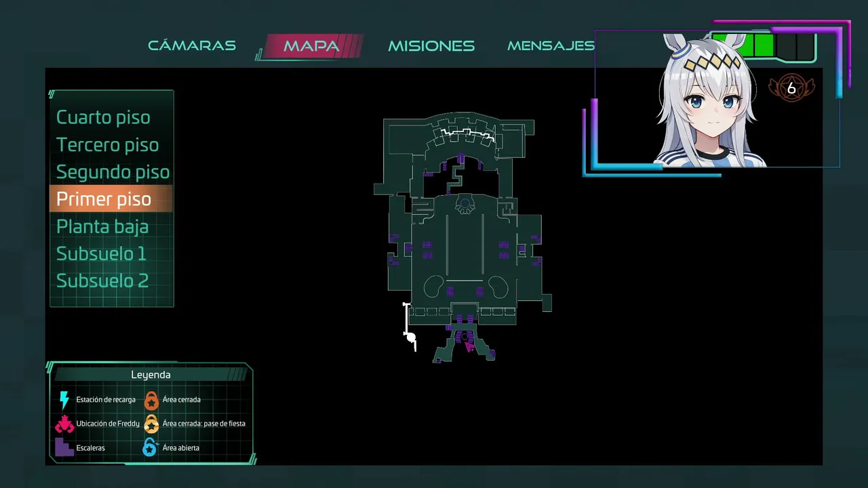Click the white waypoint dot on map
868x488 pixels.
tap(411, 337)
